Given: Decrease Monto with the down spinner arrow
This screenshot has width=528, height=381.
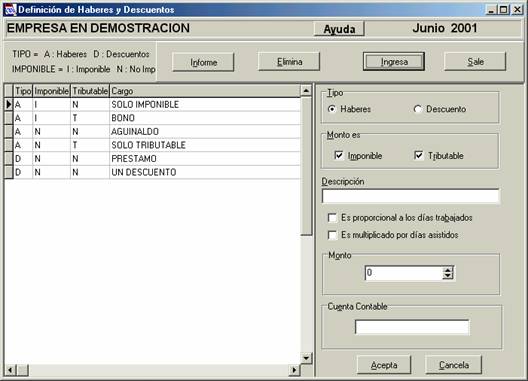Looking at the screenshot, I should tap(448, 276).
